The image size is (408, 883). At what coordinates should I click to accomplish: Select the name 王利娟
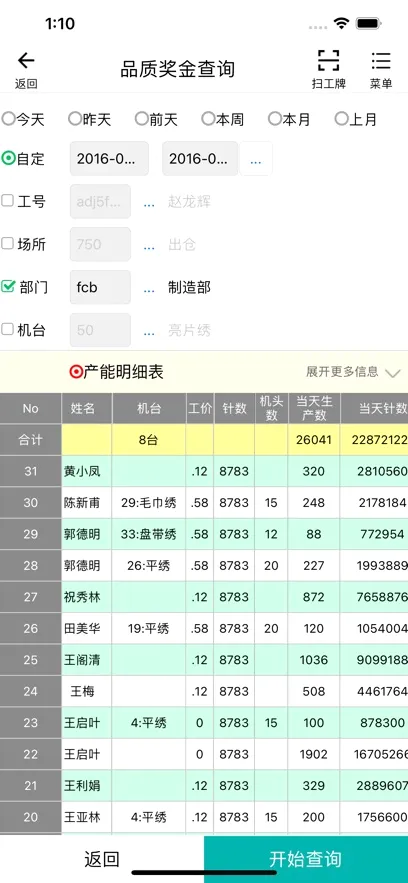click(82, 786)
